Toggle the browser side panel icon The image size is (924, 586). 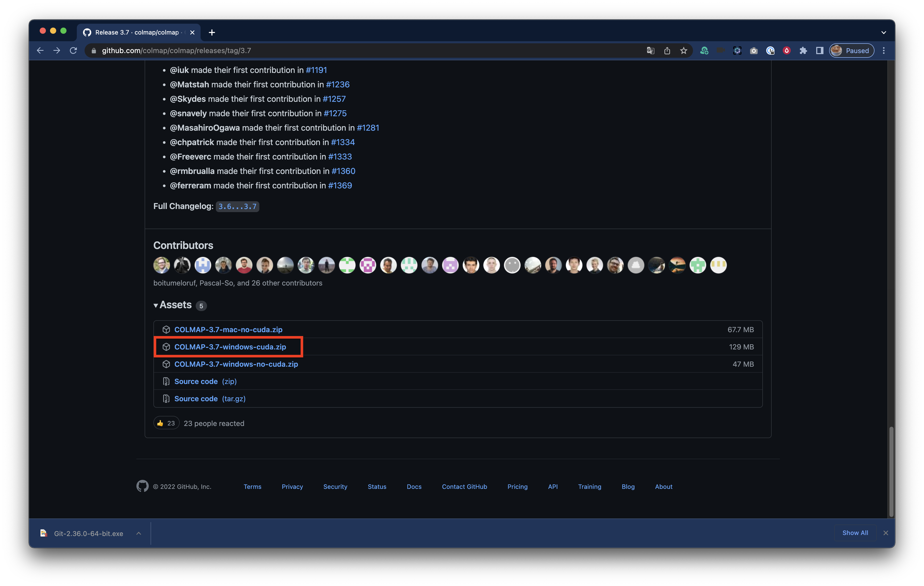[x=819, y=51]
